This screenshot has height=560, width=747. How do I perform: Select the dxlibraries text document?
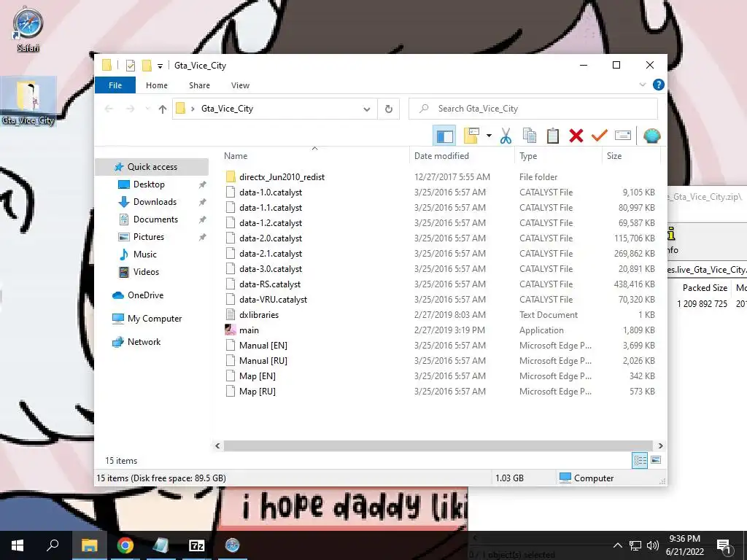pos(259,315)
